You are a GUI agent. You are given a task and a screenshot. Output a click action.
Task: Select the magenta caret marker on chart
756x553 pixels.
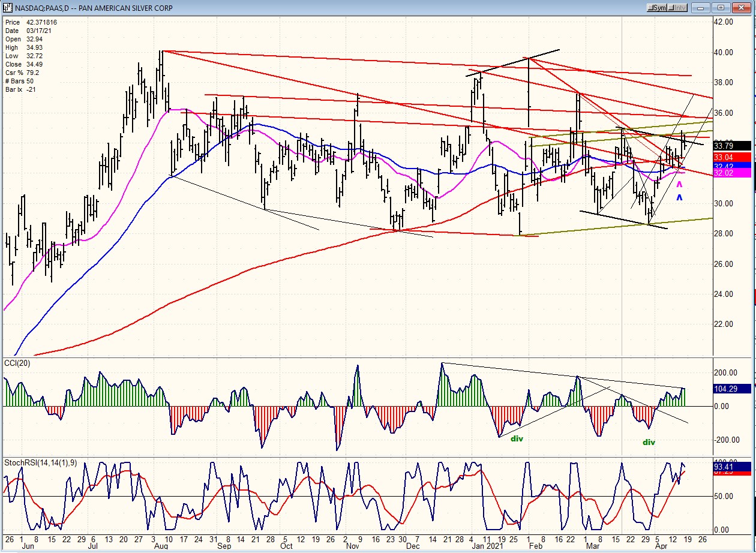click(x=679, y=185)
